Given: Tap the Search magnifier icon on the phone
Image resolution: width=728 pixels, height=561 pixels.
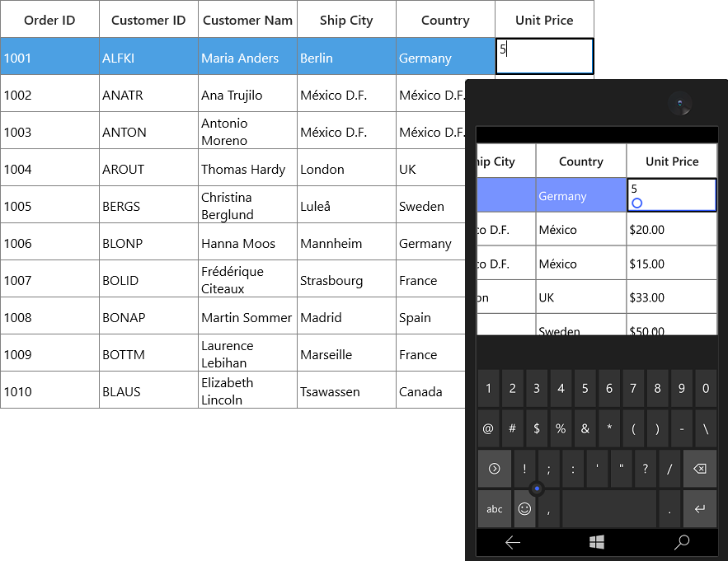Looking at the screenshot, I should (682, 542).
